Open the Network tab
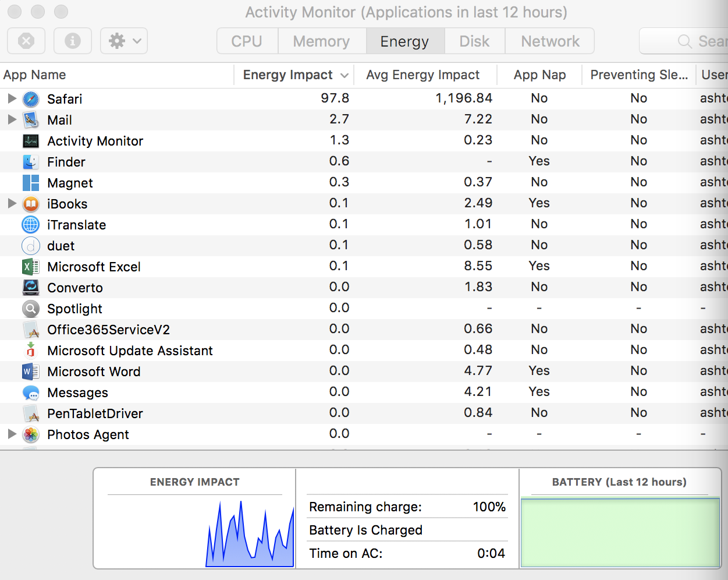This screenshot has height=580, width=728. pyautogui.click(x=550, y=41)
